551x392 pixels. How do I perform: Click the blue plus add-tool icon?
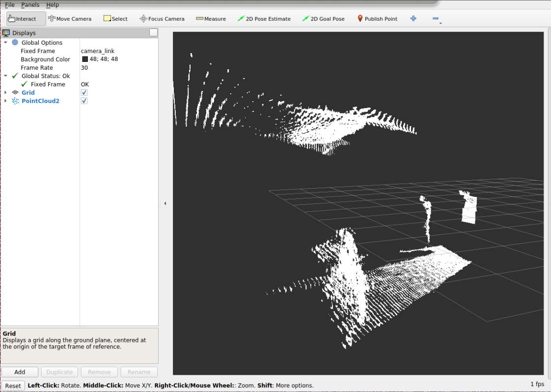click(413, 18)
